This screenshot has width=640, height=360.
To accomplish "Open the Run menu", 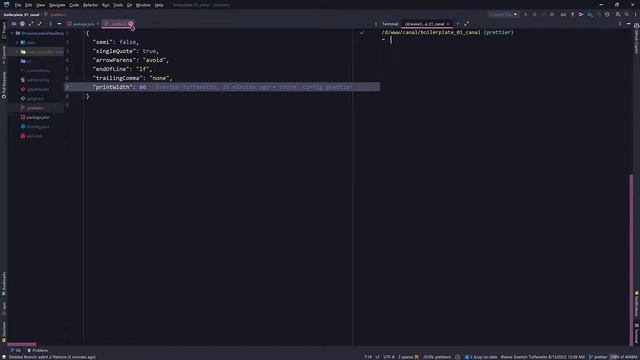I will coord(105,5).
